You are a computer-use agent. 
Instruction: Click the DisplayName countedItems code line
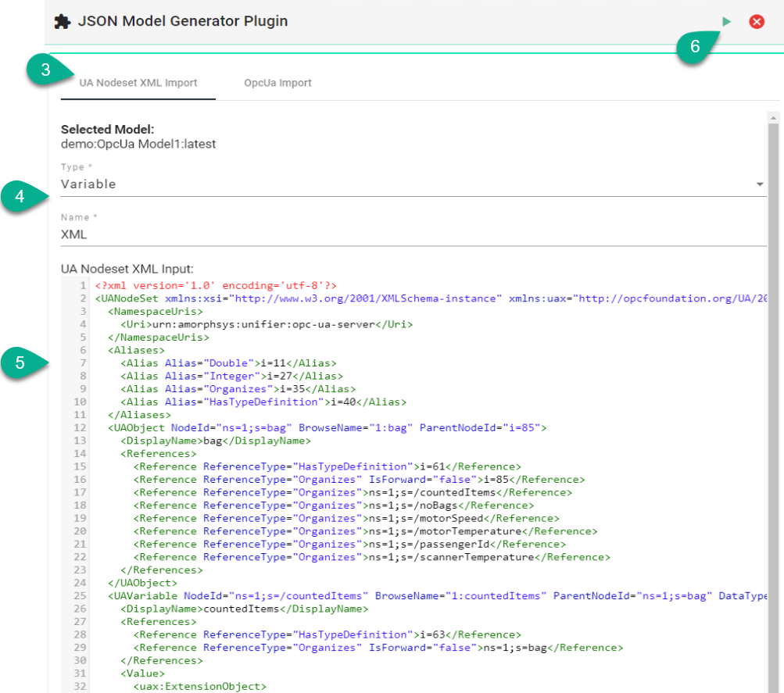(x=244, y=609)
